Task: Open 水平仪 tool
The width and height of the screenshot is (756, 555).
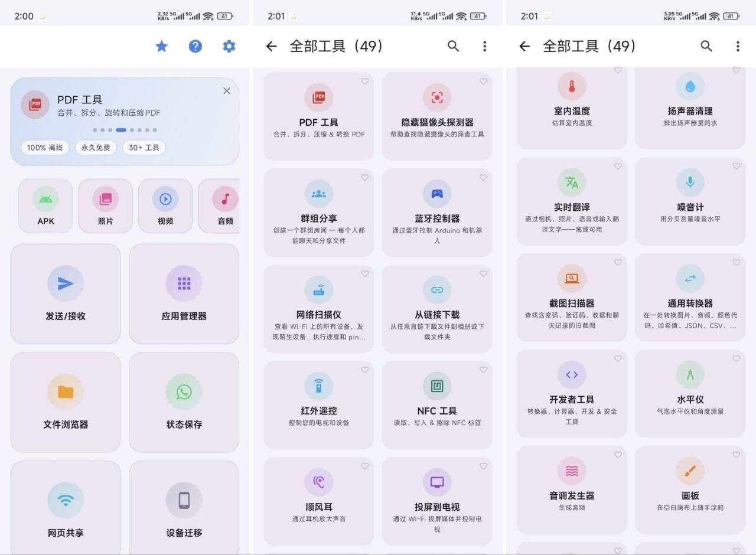Action: (690, 394)
